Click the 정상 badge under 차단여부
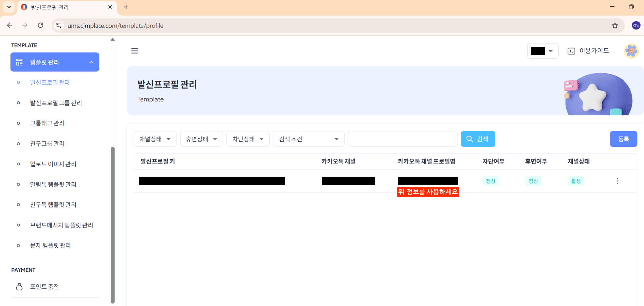This screenshot has width=644, height=306. click(x=490, y=181)
